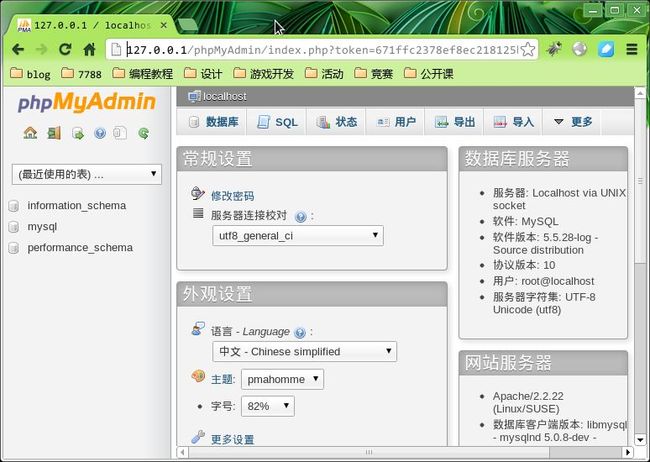Click the 主题 link
The height and width of the screenshot is (462, 650).
pos(222,379)
